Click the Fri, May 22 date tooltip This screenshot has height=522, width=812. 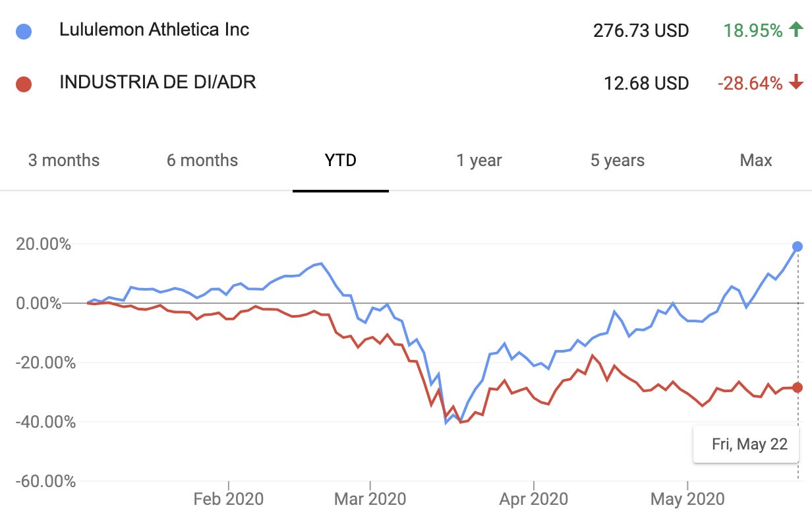click(x=749, y=444)
